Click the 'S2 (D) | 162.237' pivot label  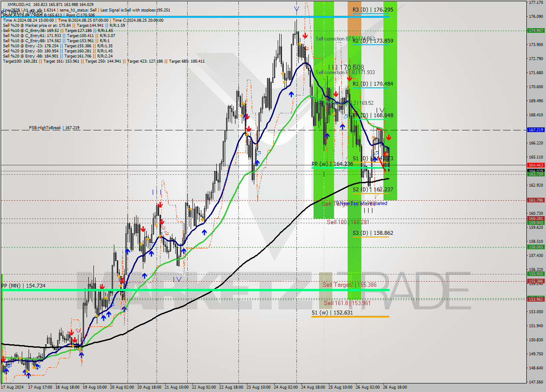coord(373,190)
